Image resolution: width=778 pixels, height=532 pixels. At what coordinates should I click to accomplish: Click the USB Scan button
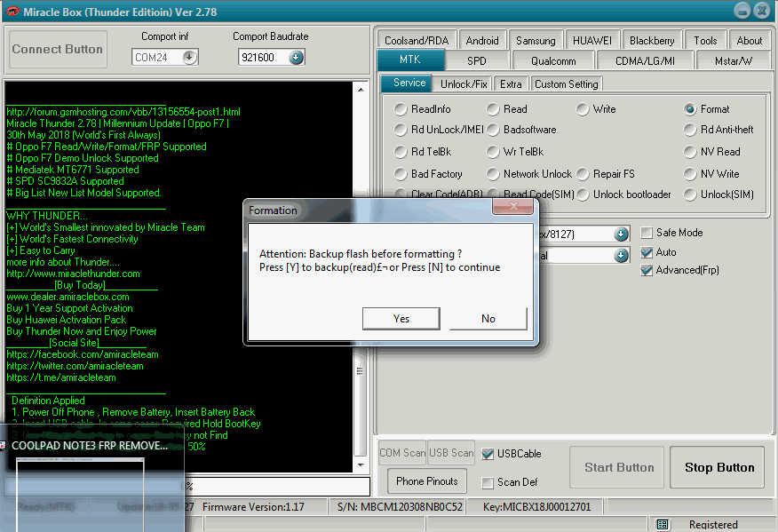click(451, 453)
